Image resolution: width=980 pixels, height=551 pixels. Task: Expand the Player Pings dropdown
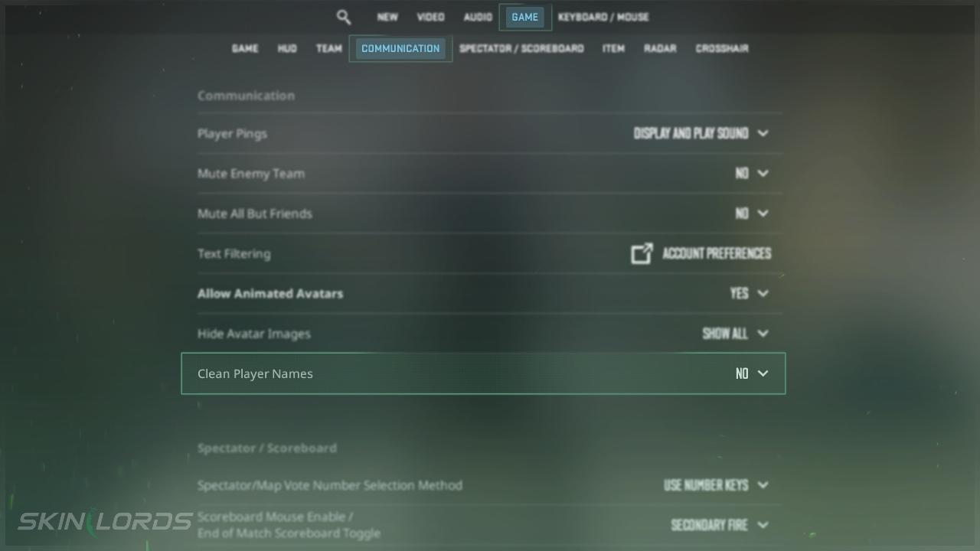tap(701, 133)
